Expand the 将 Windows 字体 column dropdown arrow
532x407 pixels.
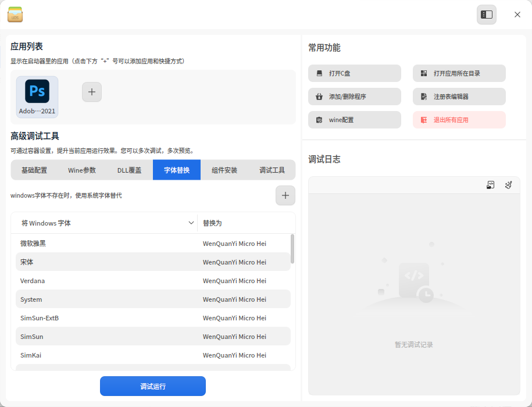pos(191,223)
